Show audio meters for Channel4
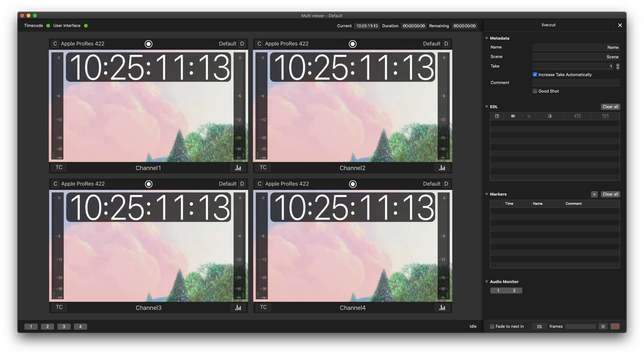 click(x=442, y=307)
